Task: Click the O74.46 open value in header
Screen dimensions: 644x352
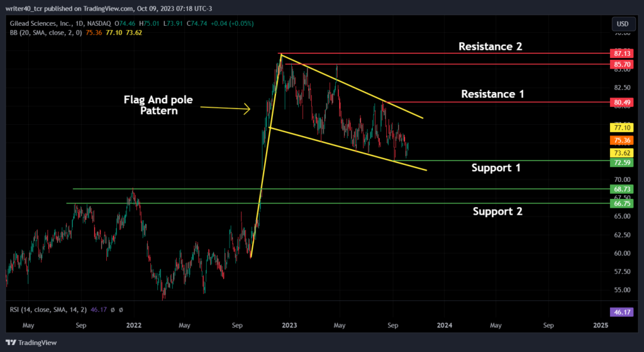Action: coord(125,23)
